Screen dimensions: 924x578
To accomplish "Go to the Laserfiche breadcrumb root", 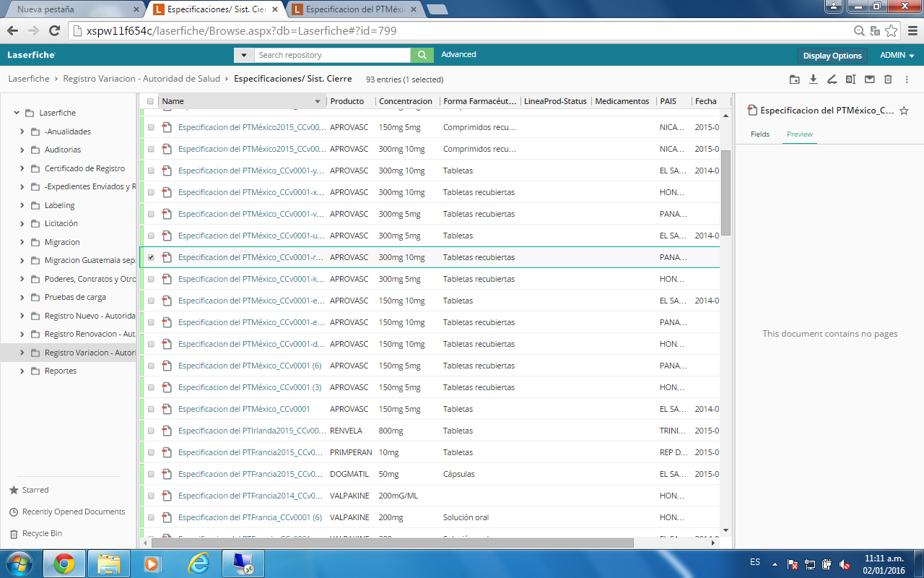I will pos(29,79).
